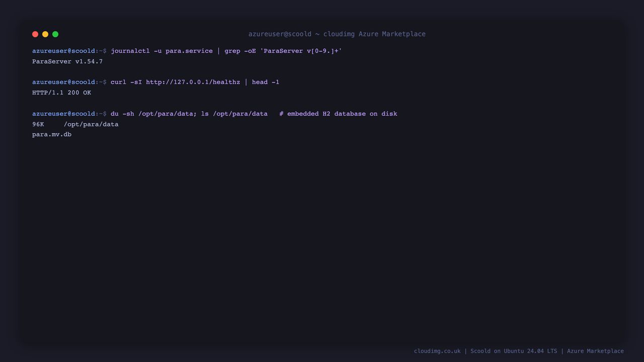The height and width of the screenshot is (362, 644).
Task: Select the 'HTTP/1.1 200 OK' output
Action: pos(61,93)
